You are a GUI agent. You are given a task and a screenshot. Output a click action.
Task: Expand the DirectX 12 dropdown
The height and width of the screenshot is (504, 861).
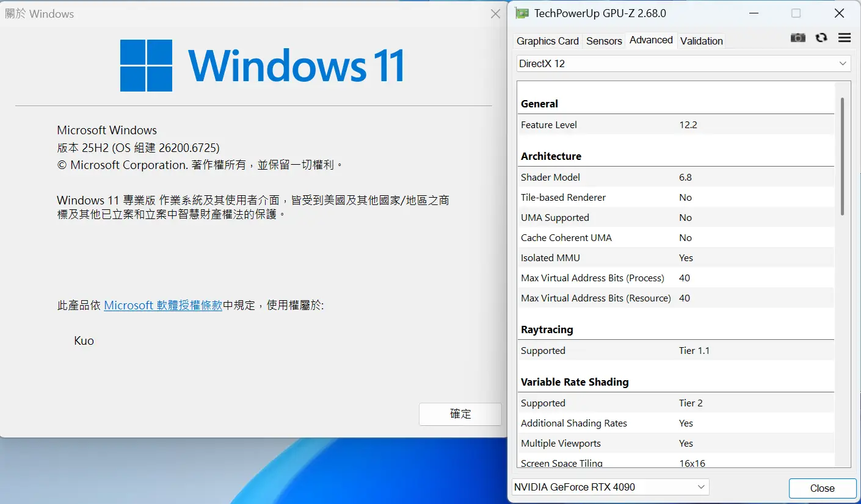click(683, 63)
